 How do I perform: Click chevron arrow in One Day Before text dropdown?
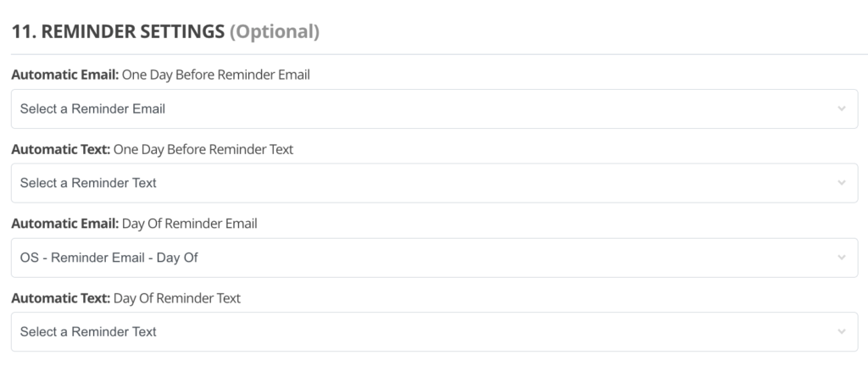[841, 183]
